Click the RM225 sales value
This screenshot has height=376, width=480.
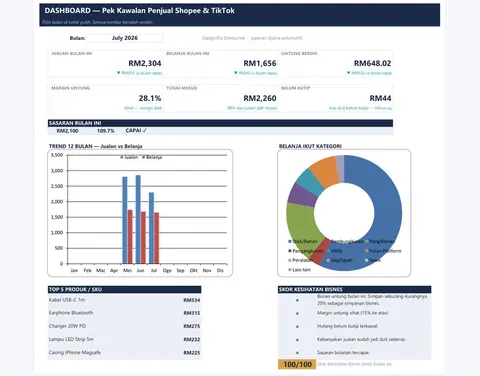192,353
